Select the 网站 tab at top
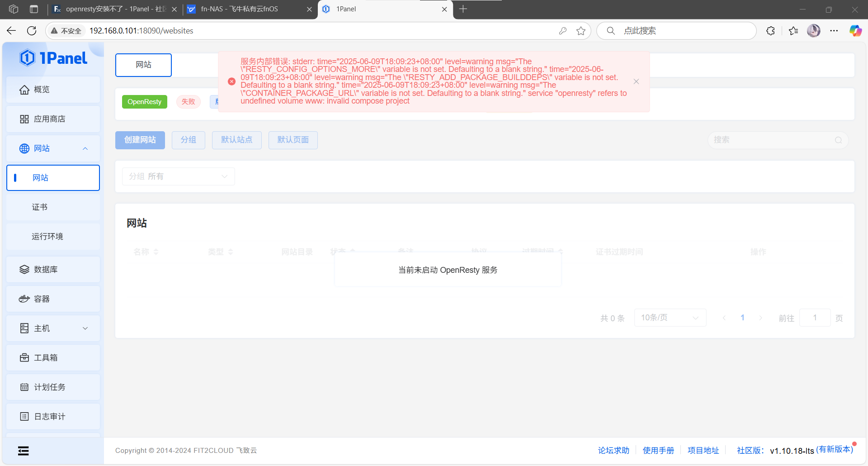 click(x=143, y=65)
